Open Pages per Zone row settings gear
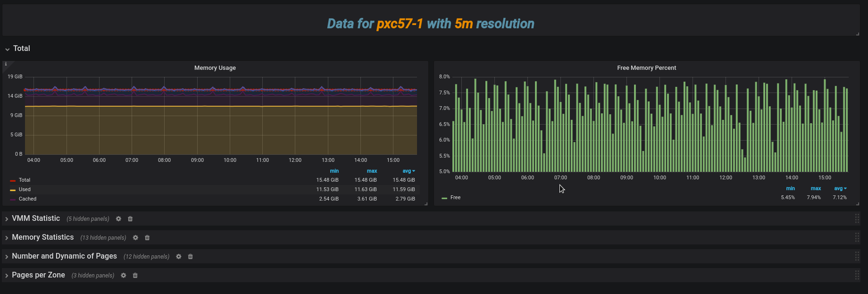The image size is (868, 294). pyautogui.click(x=123, y=276)
